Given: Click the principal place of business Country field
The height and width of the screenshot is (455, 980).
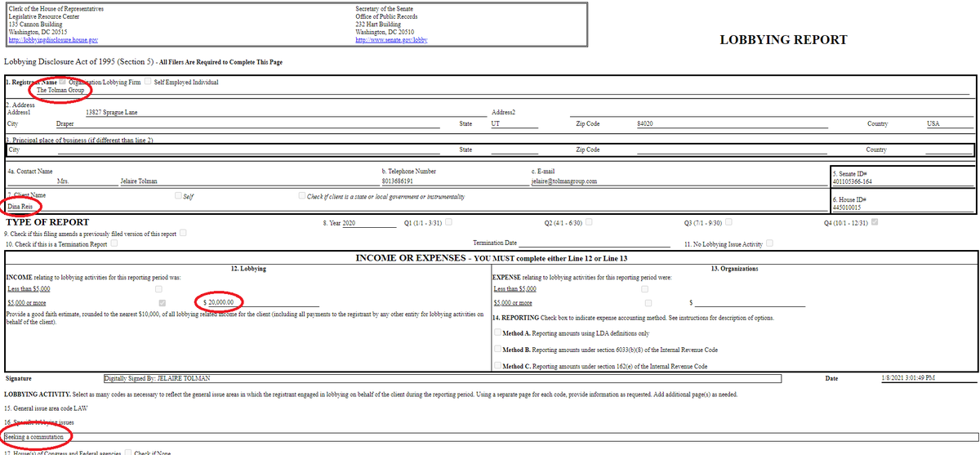Looking at the screenshot, I should click(949, 150).
